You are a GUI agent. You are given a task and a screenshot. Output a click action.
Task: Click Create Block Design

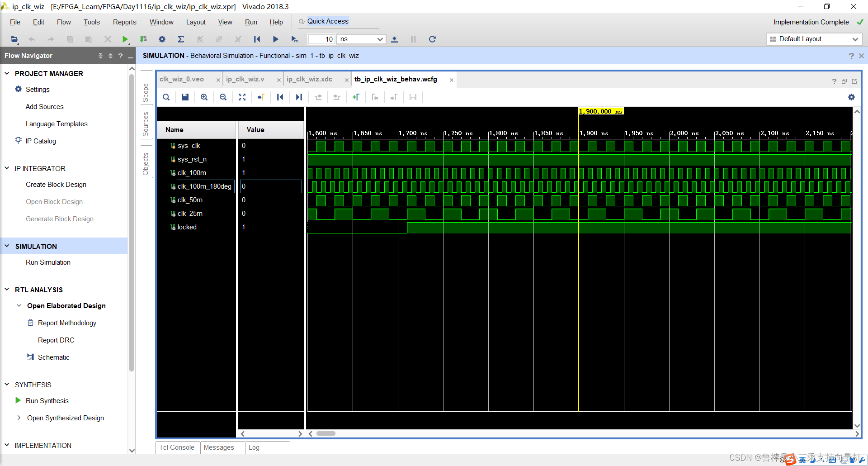(x=56, y=185)
